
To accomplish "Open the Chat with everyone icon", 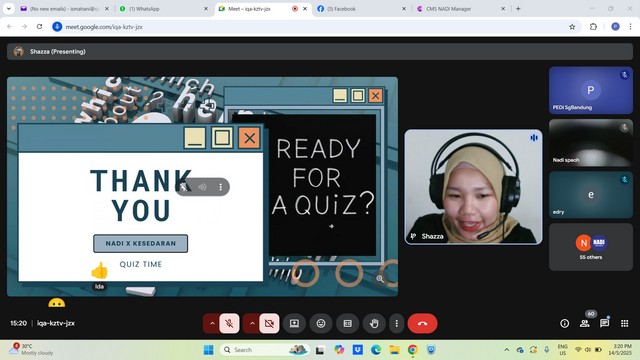I will click(x=604, y=323).
